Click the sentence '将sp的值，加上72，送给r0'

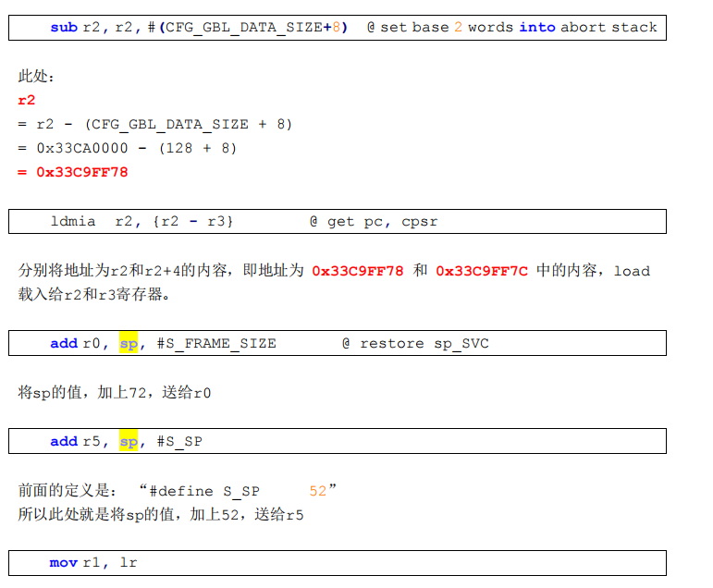click(x=115, y=392)
